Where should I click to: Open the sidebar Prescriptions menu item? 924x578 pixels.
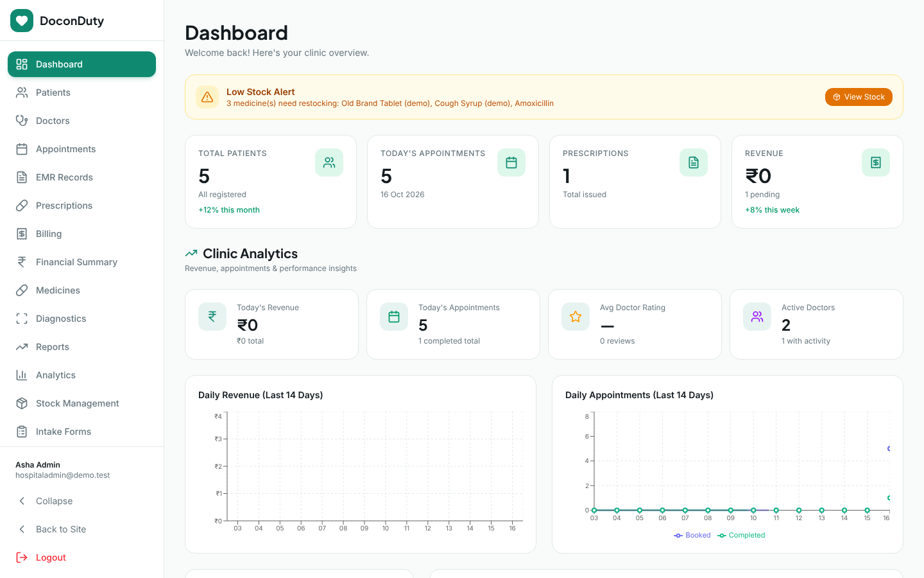(x=81, y=206)
